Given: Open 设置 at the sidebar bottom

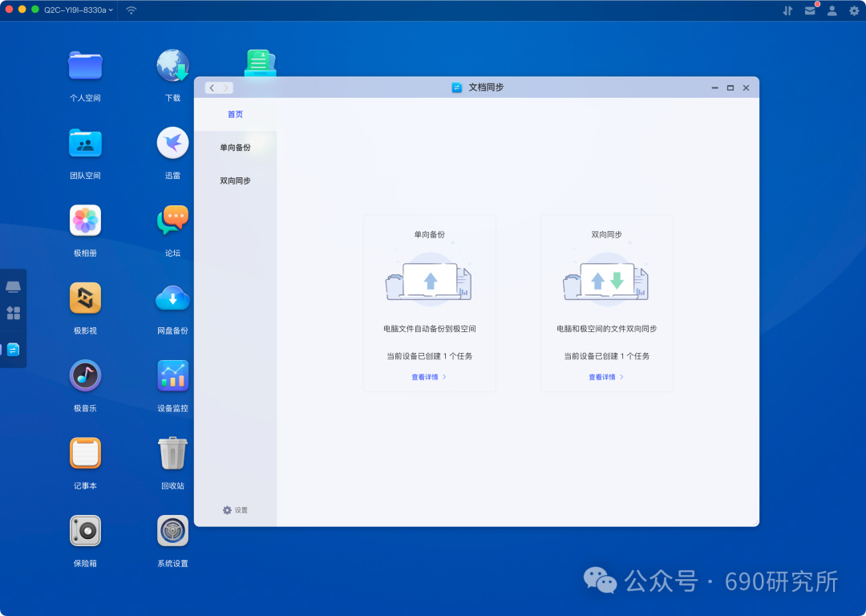Looking at the screenshot, I should point(235,510).
